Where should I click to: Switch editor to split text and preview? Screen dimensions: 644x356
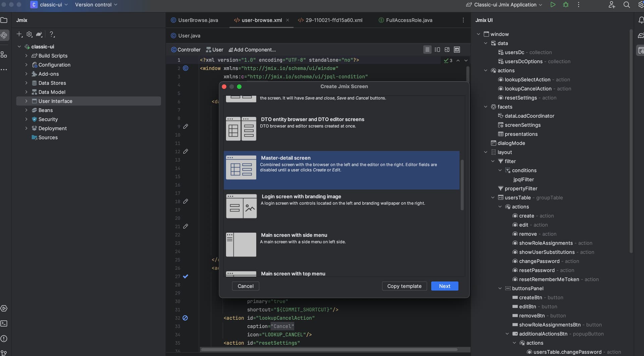click(437, 50)
